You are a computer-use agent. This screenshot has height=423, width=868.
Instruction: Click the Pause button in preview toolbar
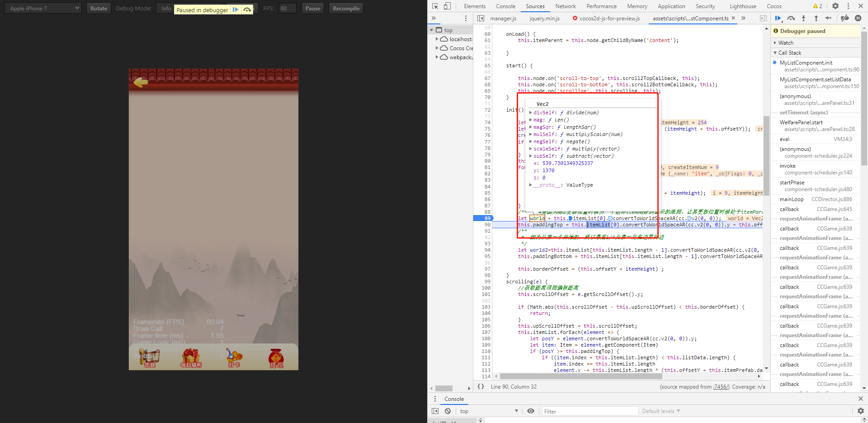click(x=312, y=8)
